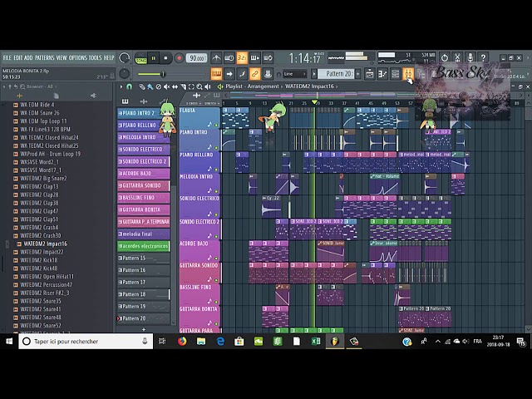Toggle group link icon in toolbar
The width and height of the screenshot is (532, 399).
255,74
